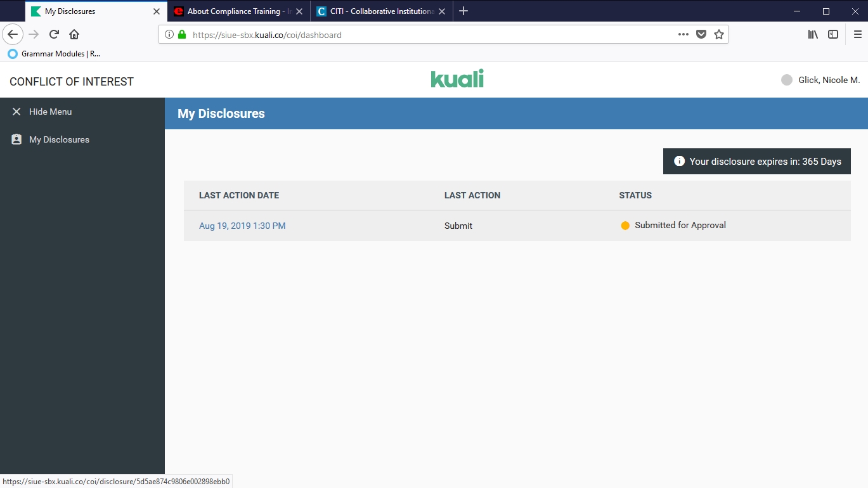868x488 pixels.
Task: Save page to Pocket icon
Action: pos(701,34)
